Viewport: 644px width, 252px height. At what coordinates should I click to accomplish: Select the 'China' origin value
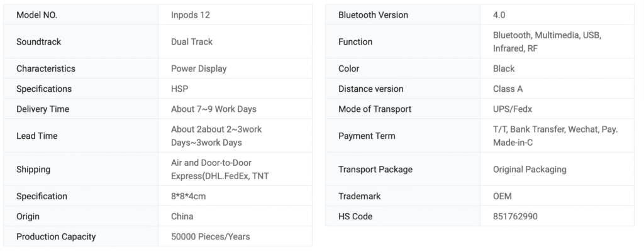pyautogui.click(x=182, y=216)
